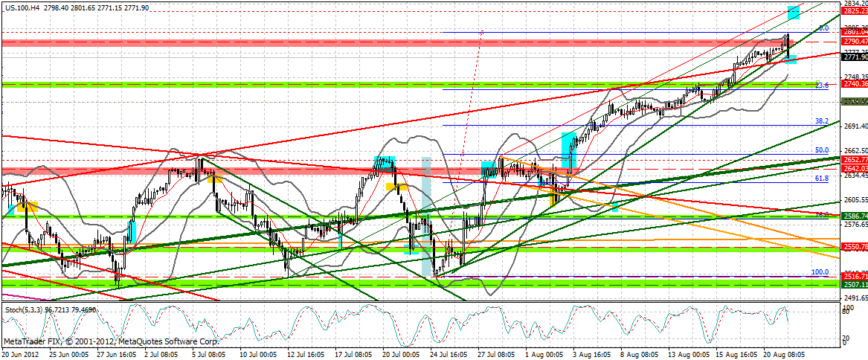The height and width of the screenshot is (360, 868).
Task: Click the 20 Jul 00:05 date label
Action: click(x=399, y=354)
